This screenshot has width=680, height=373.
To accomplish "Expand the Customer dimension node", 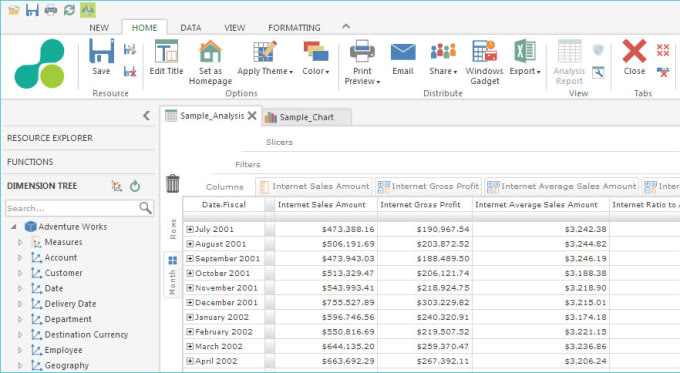I will pyautogui.click(x=20, y=273).
